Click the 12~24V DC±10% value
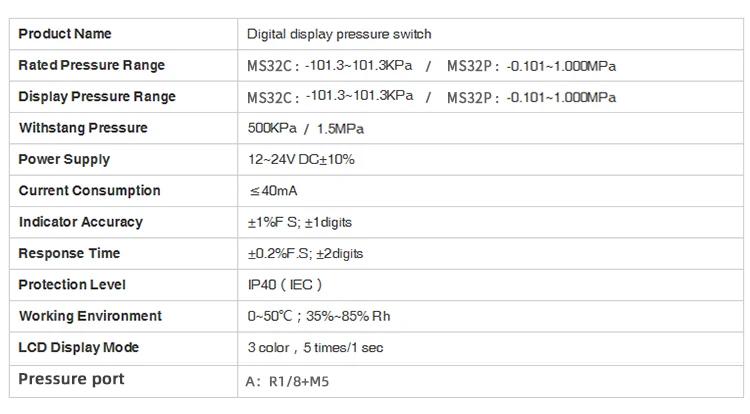This screenshot has width=750, height=414. coord(301,160)
